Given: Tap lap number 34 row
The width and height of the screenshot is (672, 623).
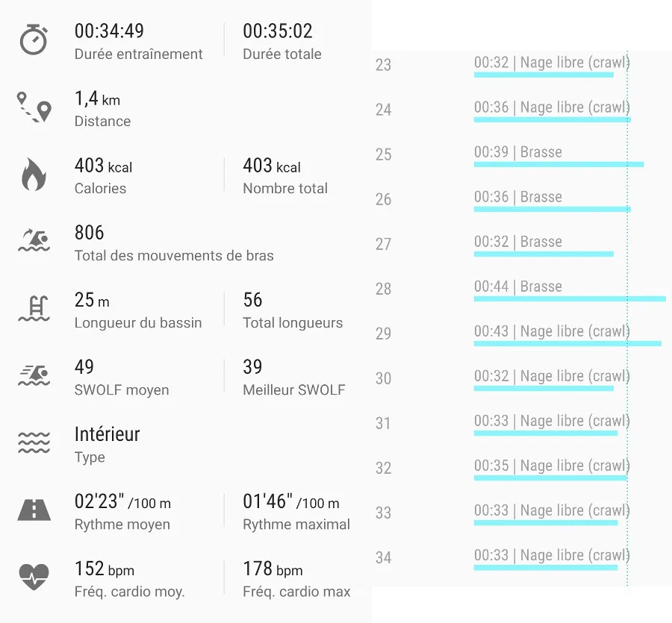Looking at the screenshot, I should point(383,557).
